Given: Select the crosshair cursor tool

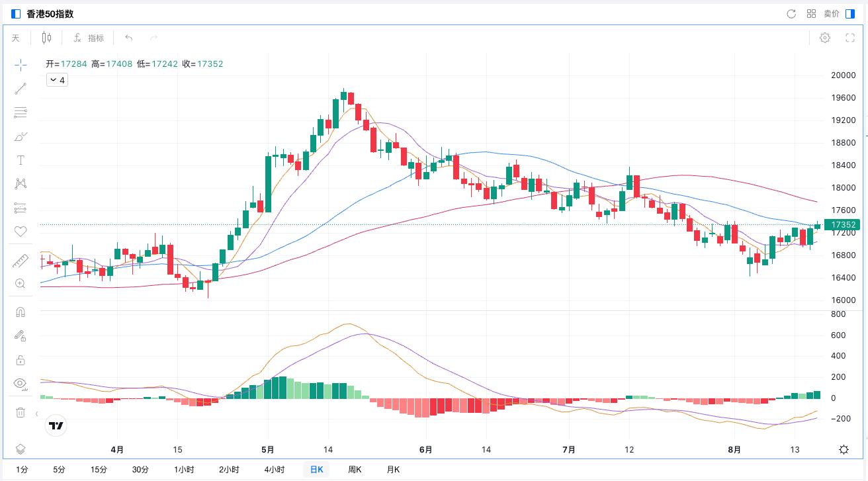Looking at the screenshot, I should [x=21, y=64].
